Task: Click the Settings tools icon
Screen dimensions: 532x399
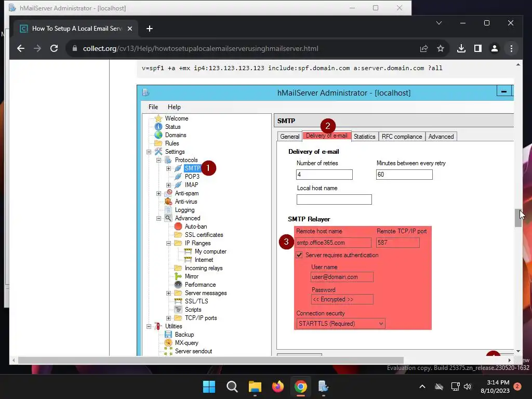Action: 158,152
